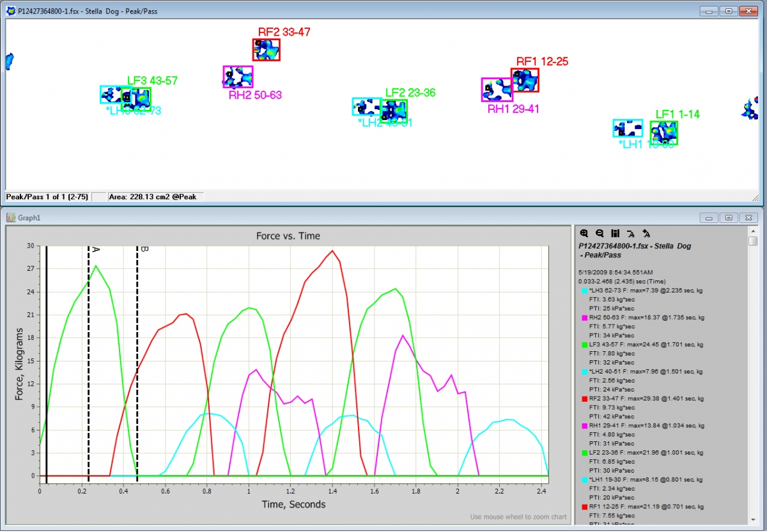This screenshot has height=532, width=767.
Task: Click the magenta RH2 50-63 legend swatch
Action: [584, 317]
